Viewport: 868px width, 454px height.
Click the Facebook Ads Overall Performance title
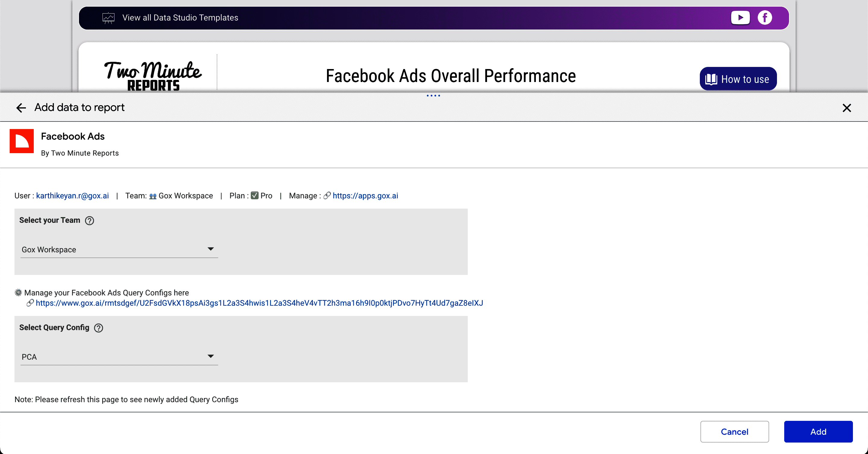click(451, 76)
